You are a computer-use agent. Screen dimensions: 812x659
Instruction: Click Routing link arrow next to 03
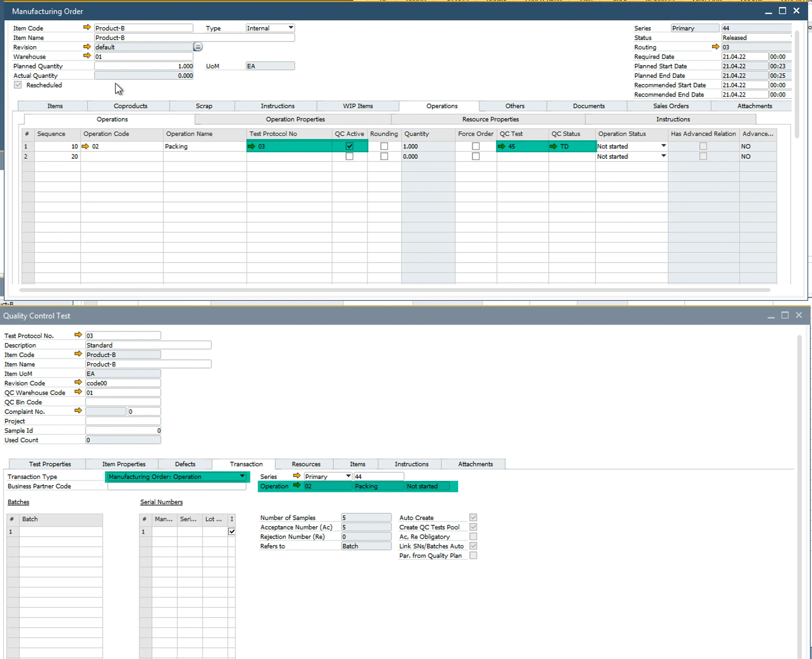[x=715, y=47]
